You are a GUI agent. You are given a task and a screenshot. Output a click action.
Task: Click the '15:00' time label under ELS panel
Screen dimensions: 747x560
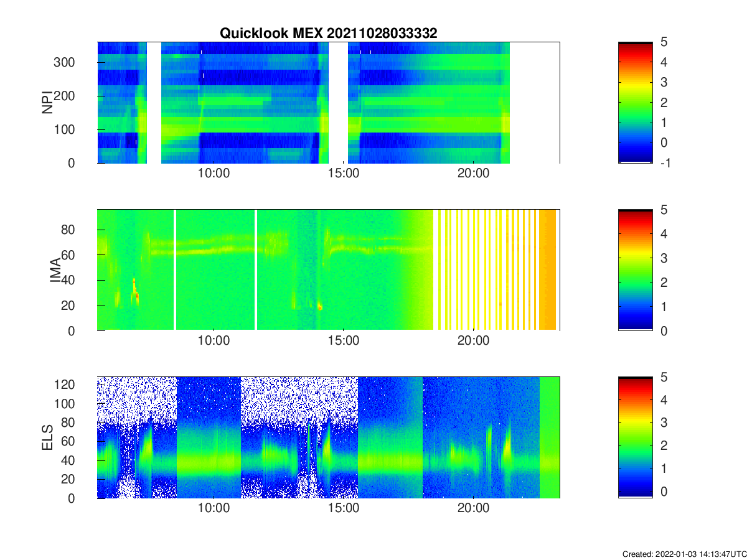click(x=344, y=508)
